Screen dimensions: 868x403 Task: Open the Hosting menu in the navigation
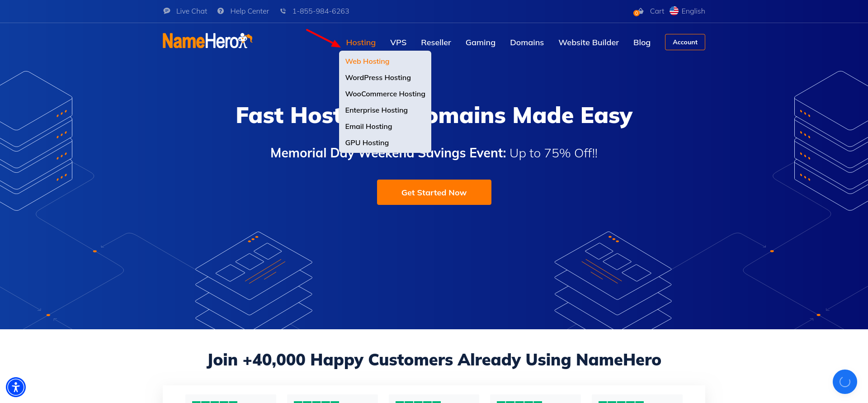(361, 43)
